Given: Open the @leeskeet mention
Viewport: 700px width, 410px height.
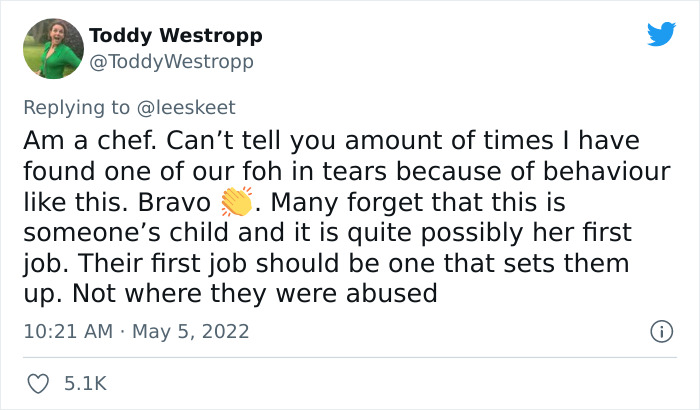Looking at the screenshot, I should (186, 108).
